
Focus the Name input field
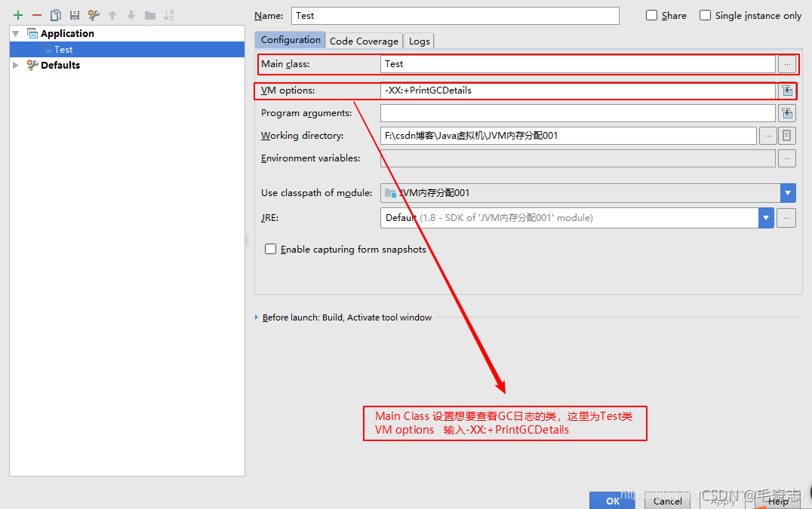[455, 16]
